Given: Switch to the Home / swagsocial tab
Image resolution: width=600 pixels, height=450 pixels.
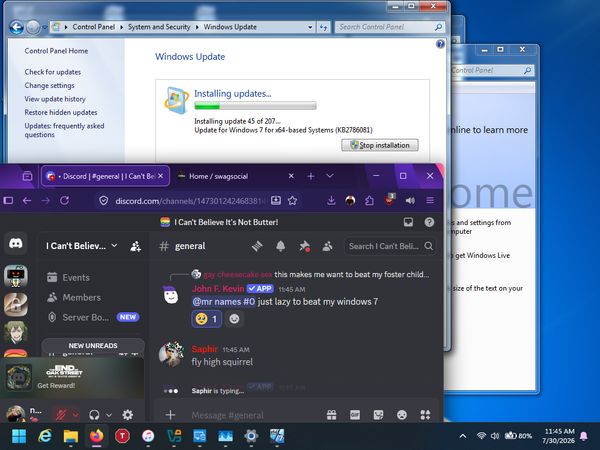Looking at the screenshot, I should tap(218, 176).
